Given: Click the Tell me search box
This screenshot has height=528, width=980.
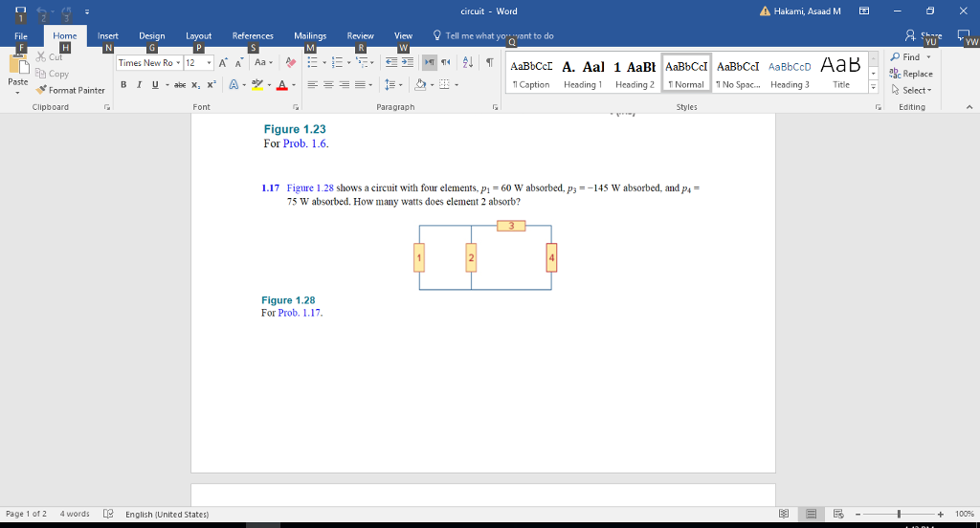Looking at the screenshot, I should [x=500, y=35].
